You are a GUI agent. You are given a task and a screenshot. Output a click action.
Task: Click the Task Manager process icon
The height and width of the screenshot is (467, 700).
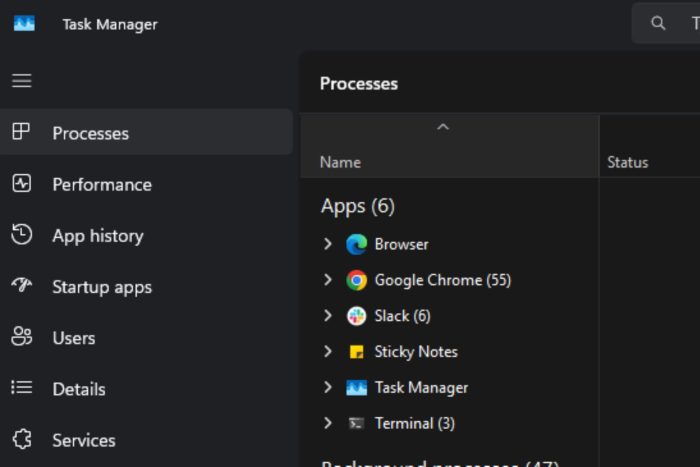coord(356,388)
